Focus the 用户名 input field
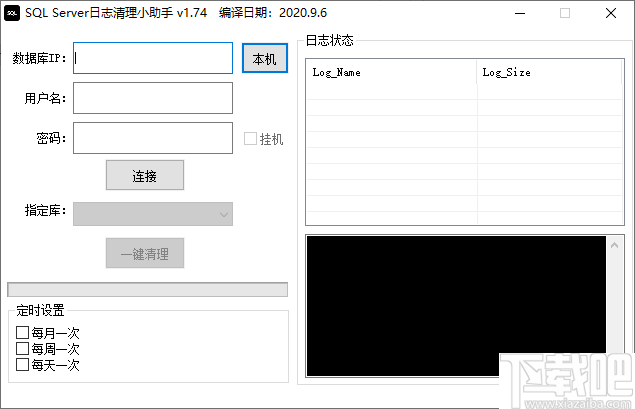Screen dimensions: 635x409 click(x=153, y=98)
